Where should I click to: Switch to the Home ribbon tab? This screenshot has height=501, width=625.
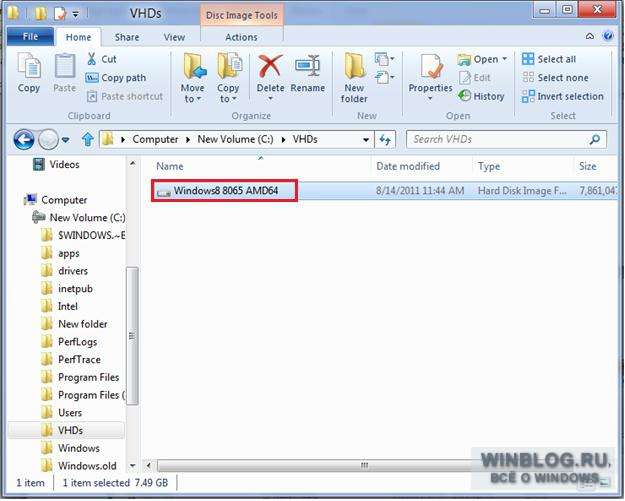78,37
